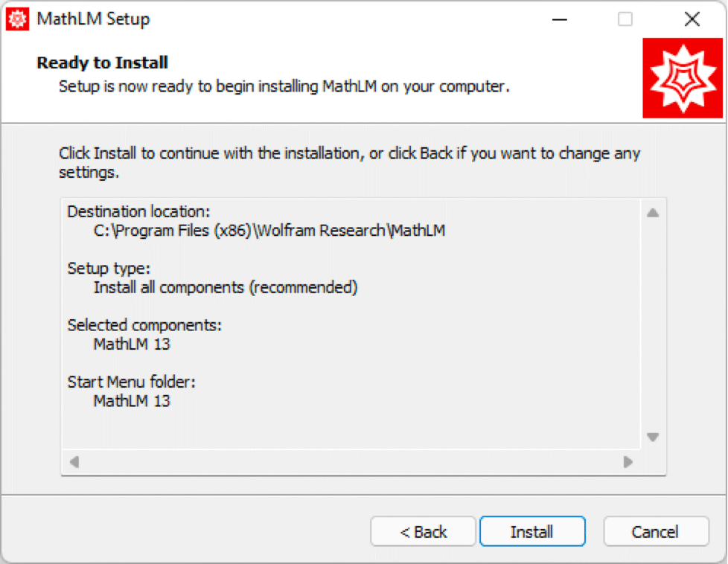This screenshot has width=728, height=564.
Task: Click the "Install all components (recommended)" line
Action: pyautogui.click(x=226, y=287)
